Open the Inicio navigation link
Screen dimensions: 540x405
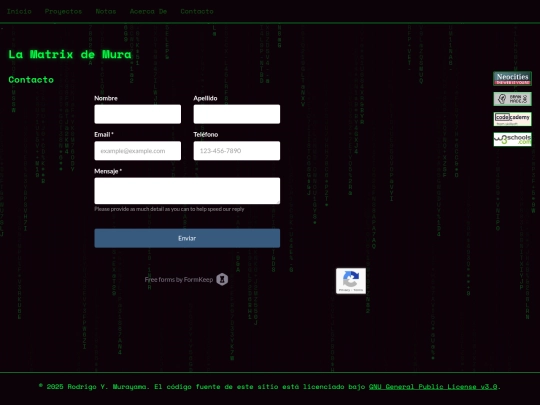pos(19,11)
